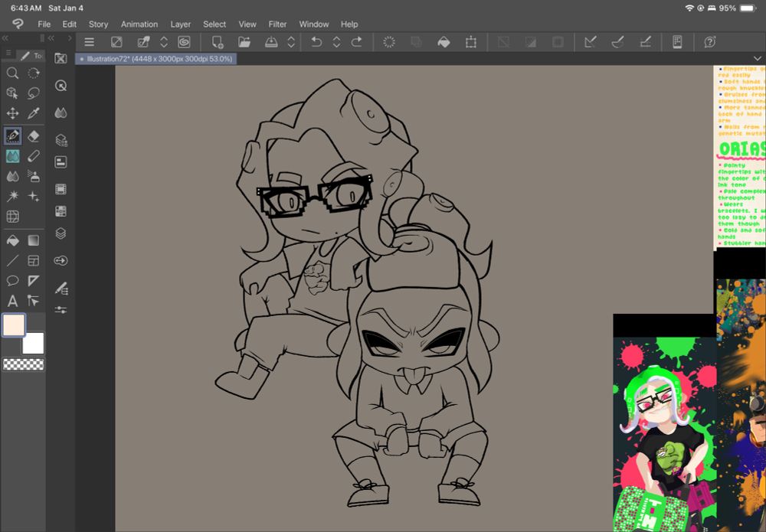
Task: Expand the stepper arrows beside save icon
Action: 291,42
